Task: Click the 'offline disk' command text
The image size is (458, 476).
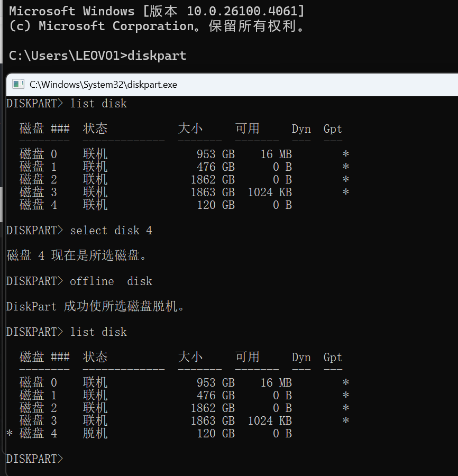Action: 111,281
